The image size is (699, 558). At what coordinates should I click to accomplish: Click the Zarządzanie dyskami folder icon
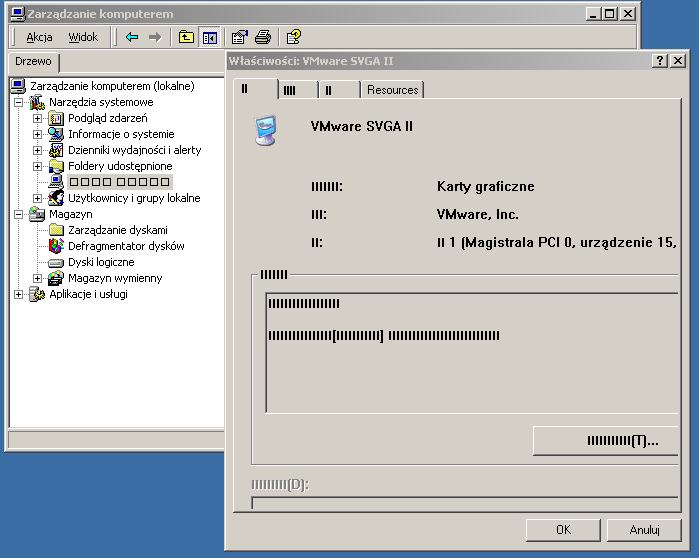pos(56,230)
